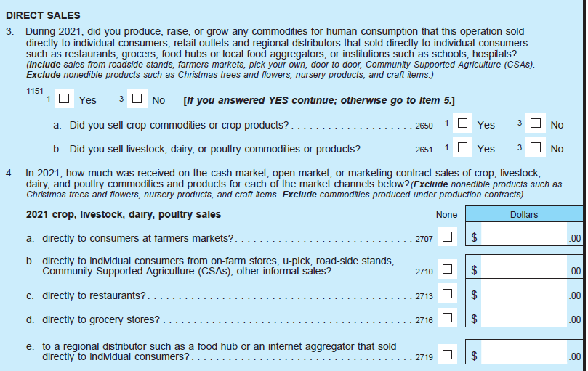588x371 pixels.
Task: Check No for item 3 direct sales
Action: 137,99
